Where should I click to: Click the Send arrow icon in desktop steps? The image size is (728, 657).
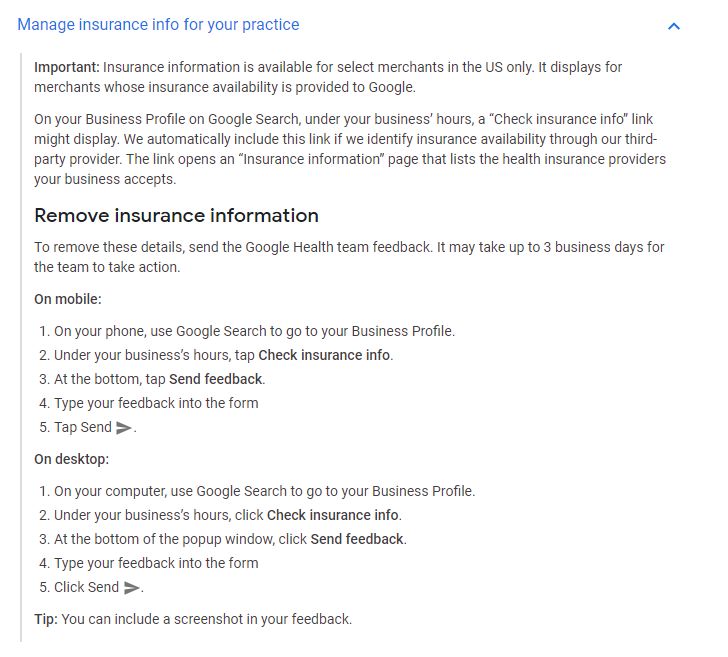click(x=131, y=588)
